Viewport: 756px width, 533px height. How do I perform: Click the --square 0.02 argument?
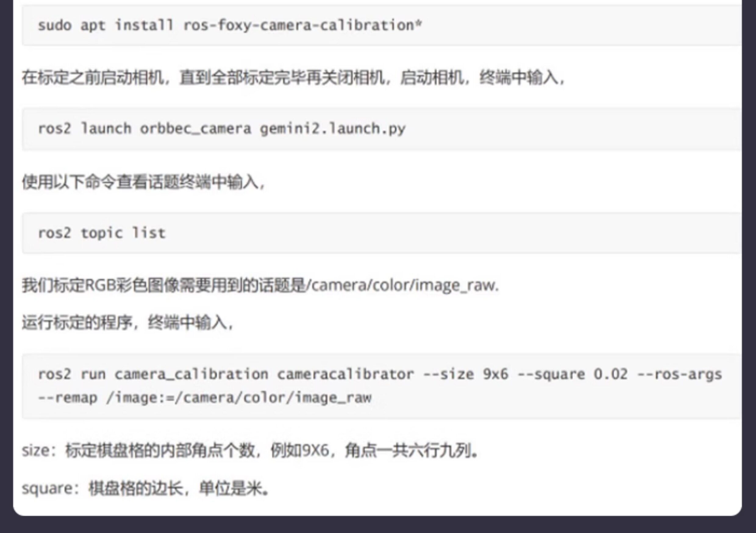point(572,374)
